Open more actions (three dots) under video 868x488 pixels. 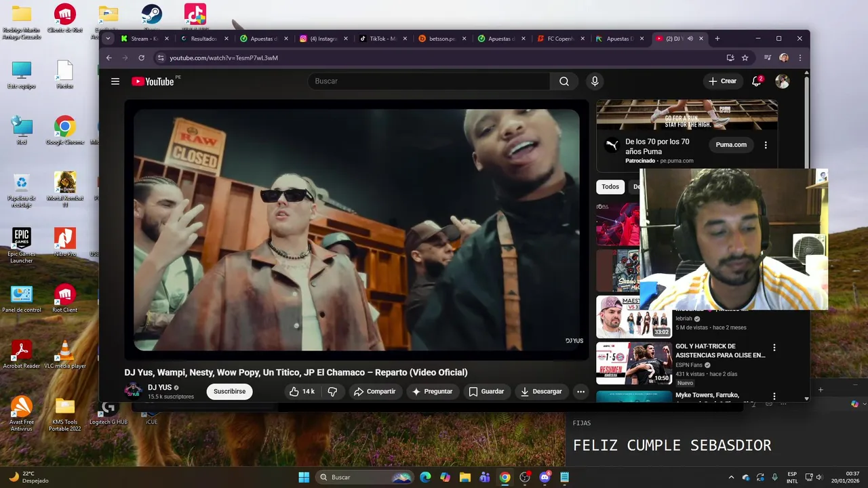(580, 391)
